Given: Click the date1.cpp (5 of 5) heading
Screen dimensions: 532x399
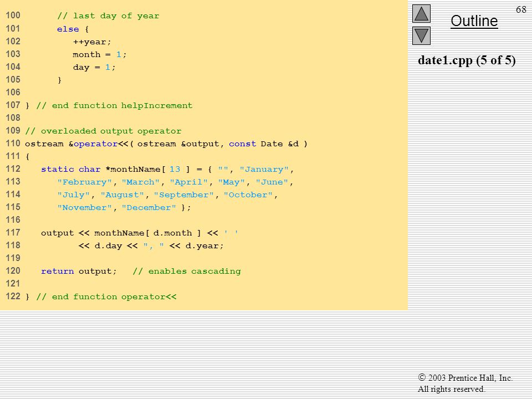Looking at the screenshot, I should (467, 60).
